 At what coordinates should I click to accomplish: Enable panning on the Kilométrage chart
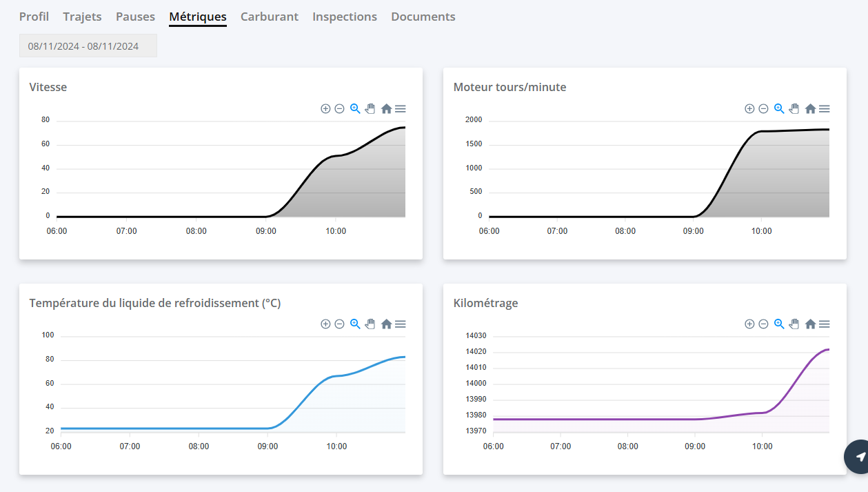click(x=794, y=324)
